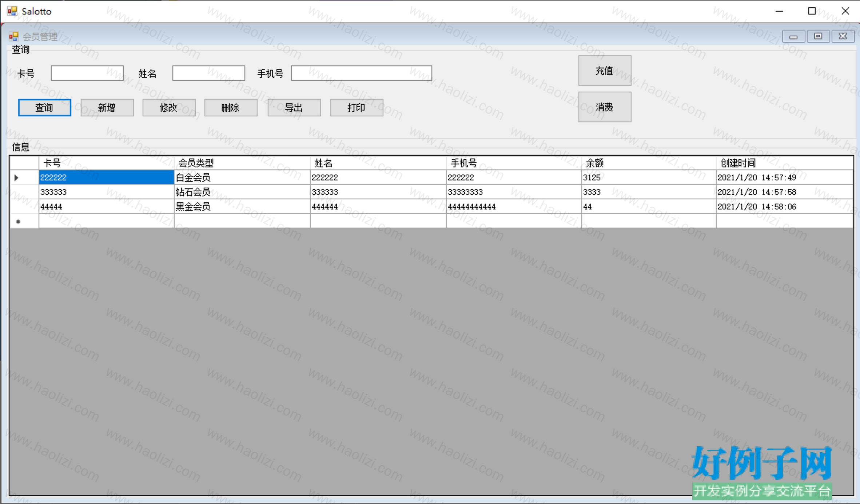Viewport: 860px width, 504px height.
Task: Focus the 手机号 search input field
Action: tap(362, 73)
